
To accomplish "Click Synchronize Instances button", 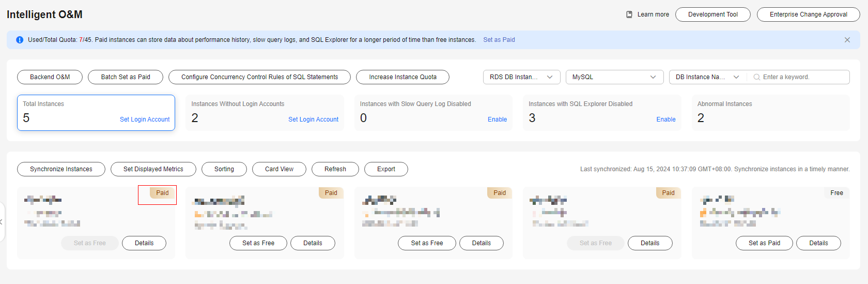I will pyautogui.click(x=61, y=169).
